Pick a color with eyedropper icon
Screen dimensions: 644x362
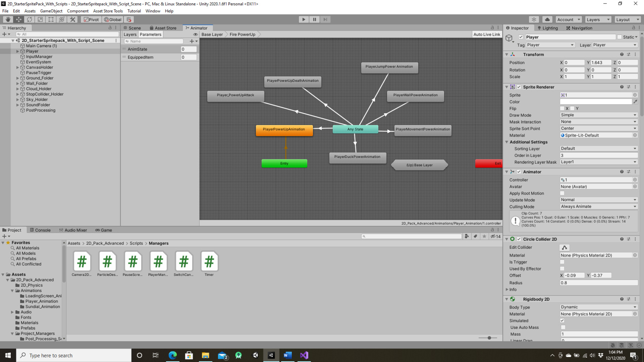pyautogui.click(x=635, y=102)
